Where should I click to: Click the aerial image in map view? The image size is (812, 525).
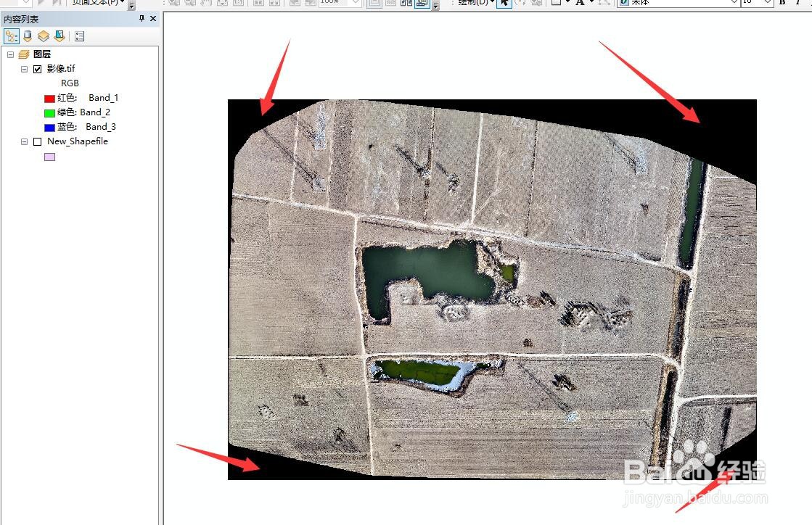492,289
